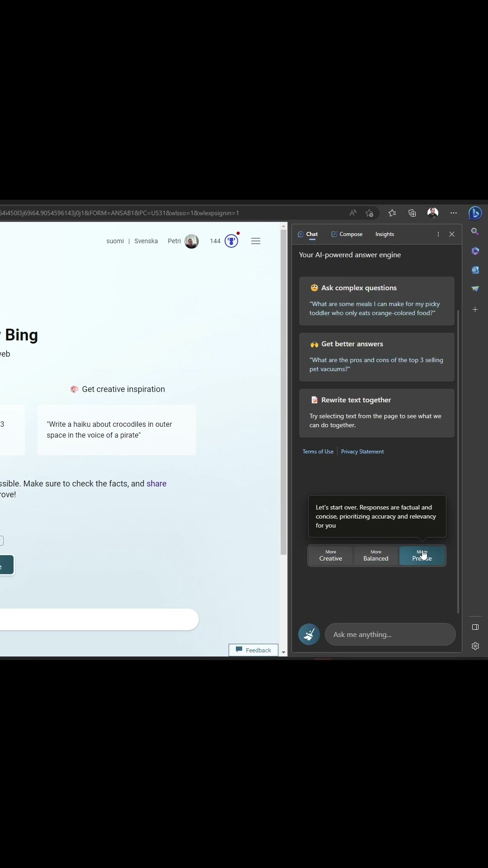Add a sidebar app with plus icon
This screenshot has width=488, height=868.
475,310
